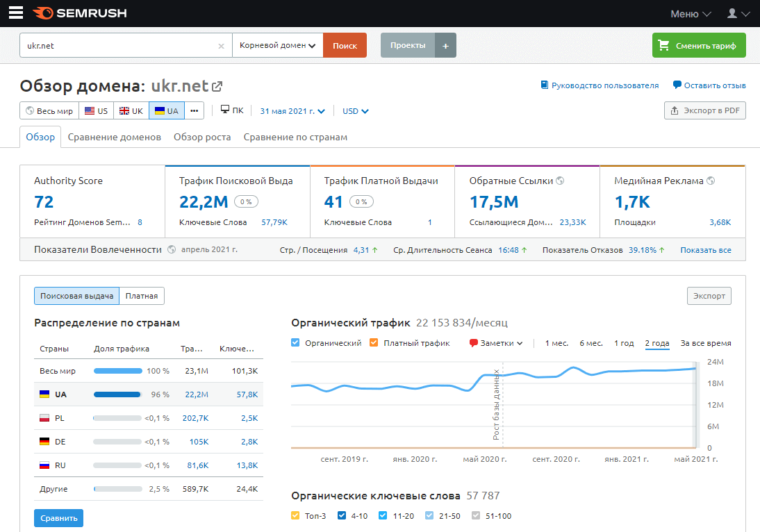This screenshot has width=760, height=532.
Task: Click the red notes flag icon
Action: click(x=474, y=343)
